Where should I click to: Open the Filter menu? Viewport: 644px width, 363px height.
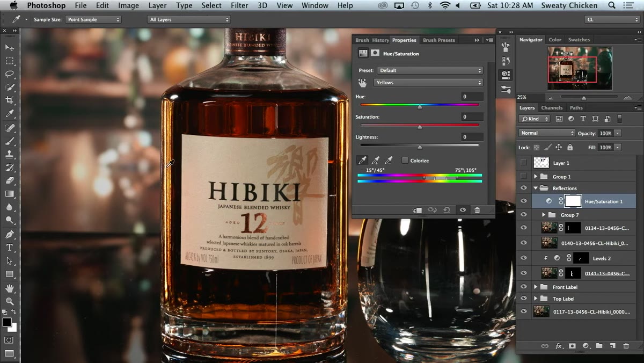(x=239, y=5)
